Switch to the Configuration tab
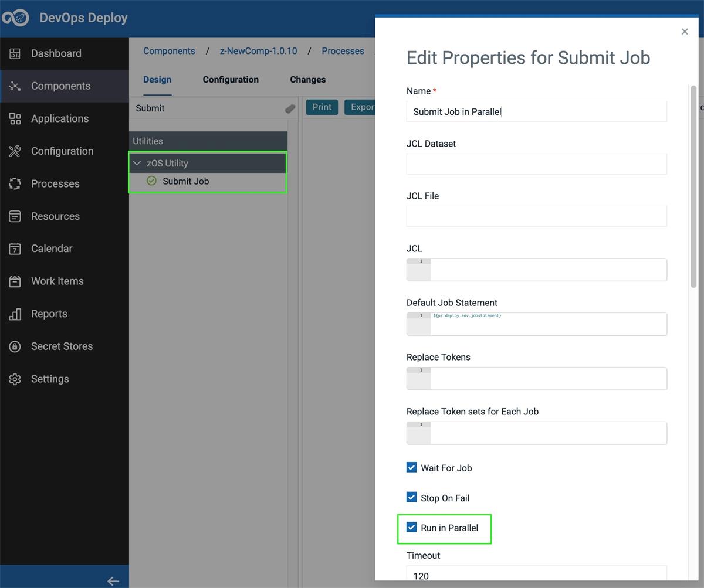Screen dimensions: 704x588 [231, 80]
